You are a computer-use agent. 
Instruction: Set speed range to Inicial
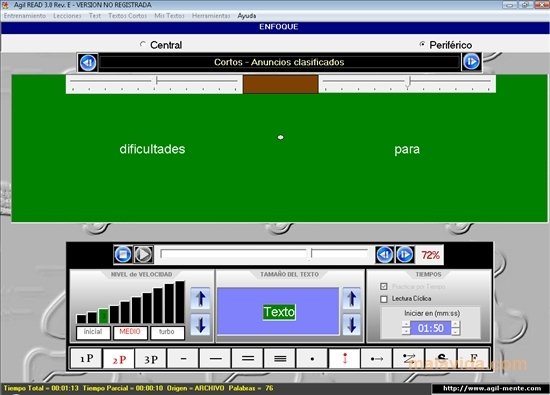point(93,332)
